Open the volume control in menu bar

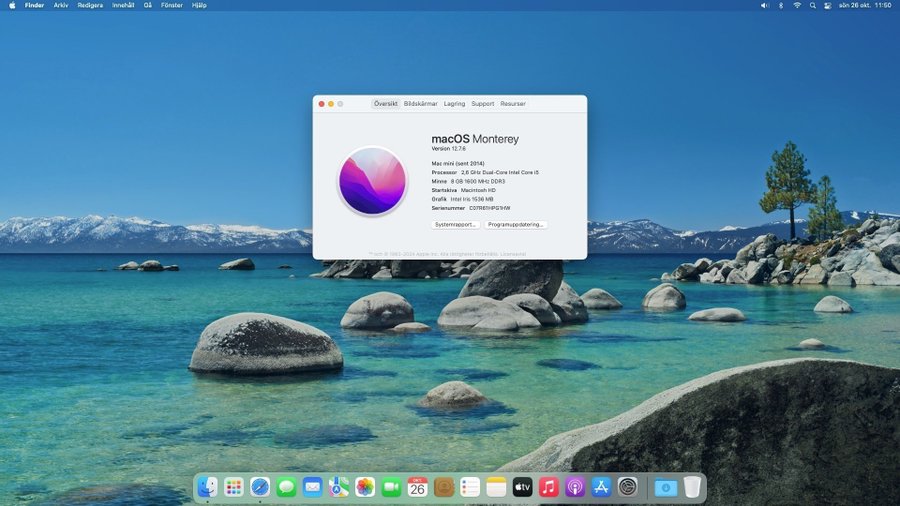coord(765,5)
